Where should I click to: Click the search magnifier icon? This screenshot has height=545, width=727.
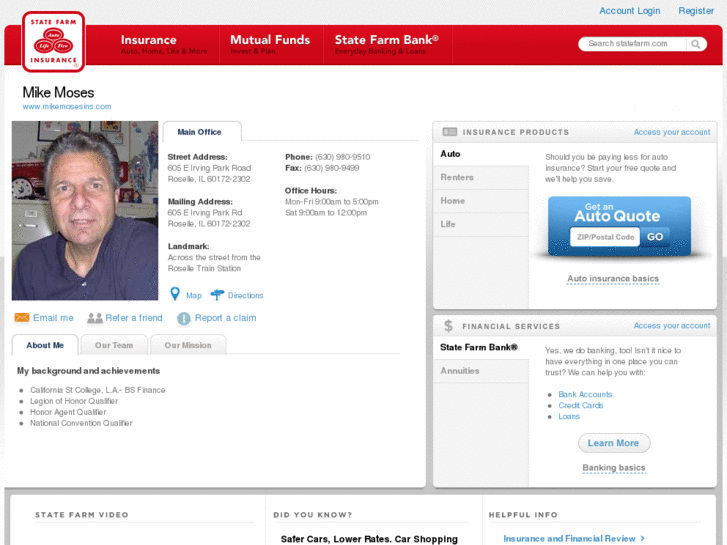[x=695, y=44]
